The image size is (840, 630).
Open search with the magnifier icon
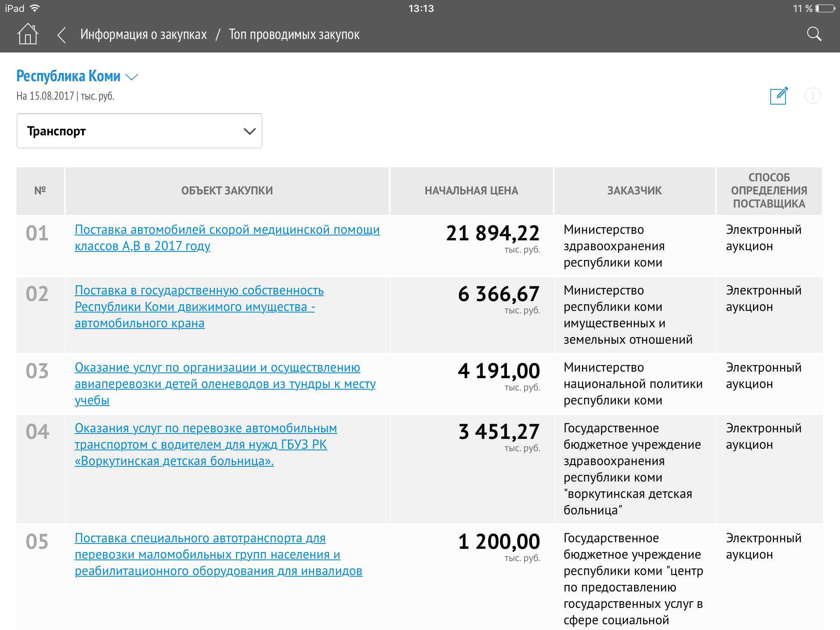coord(814,34)
